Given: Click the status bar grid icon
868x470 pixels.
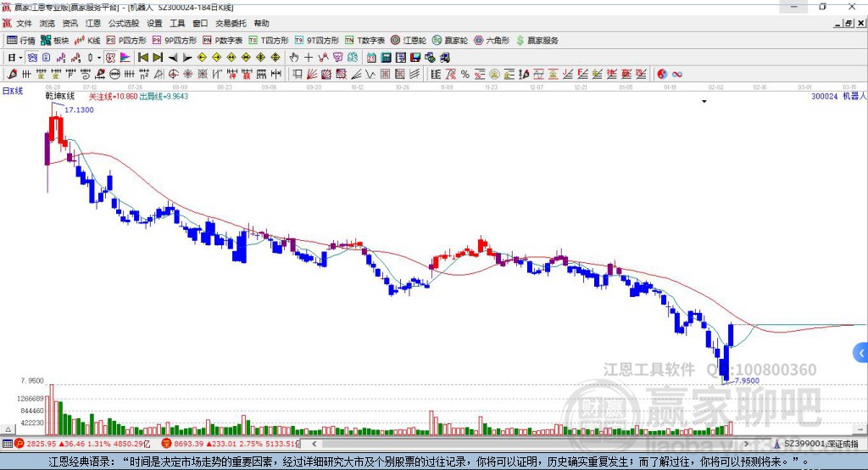Looking at the screenshot, I should [7, 444].
